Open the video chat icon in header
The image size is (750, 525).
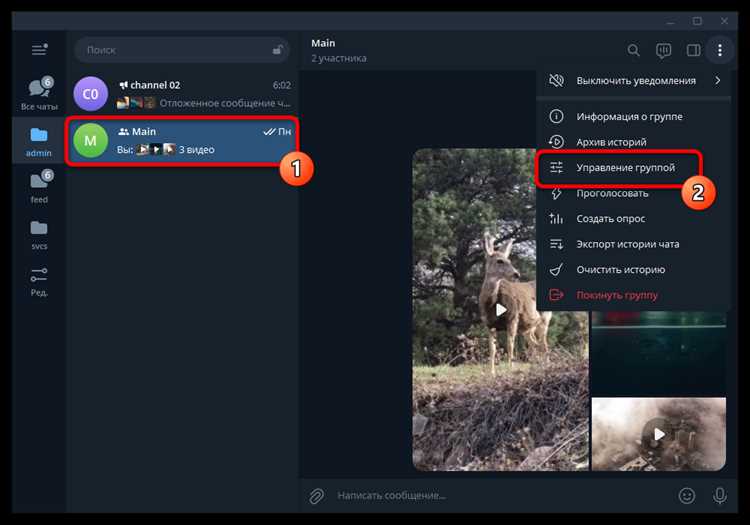point(663,50)
